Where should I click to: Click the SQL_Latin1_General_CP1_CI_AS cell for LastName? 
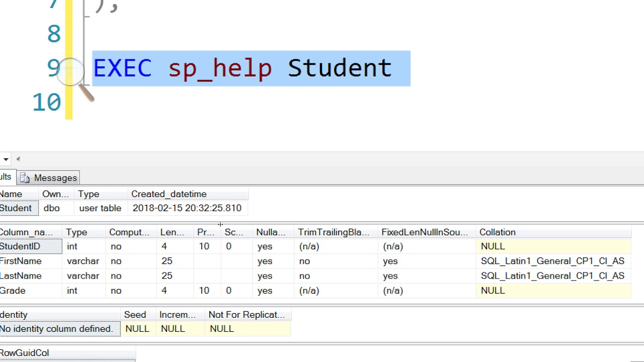[x=553, y=276]
